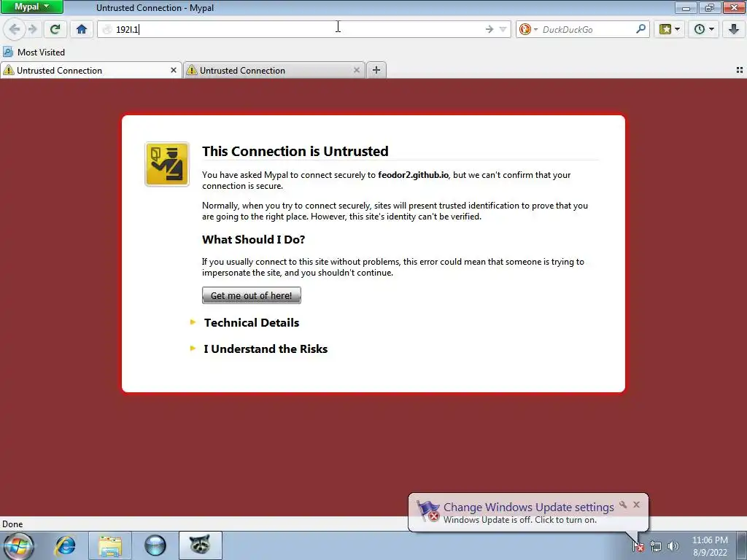Open the volume speaker tray icon
This screenshot has width=747, height=560.
673,546
